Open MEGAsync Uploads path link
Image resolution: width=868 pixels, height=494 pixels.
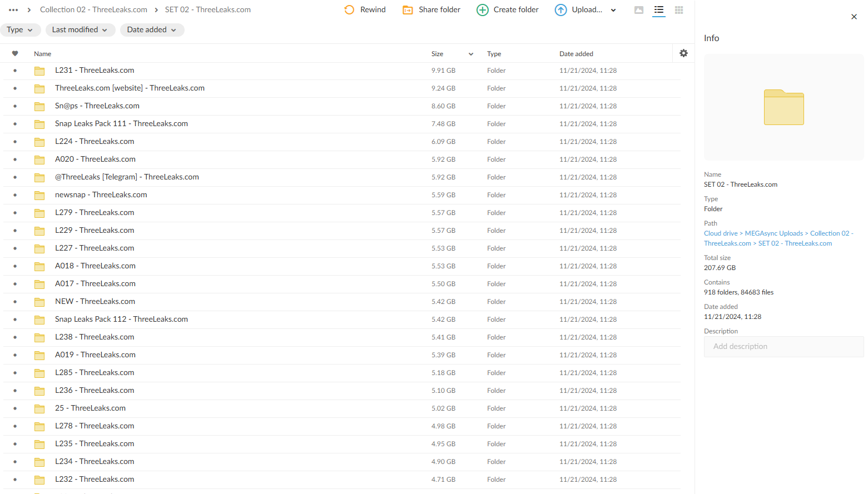pyautogui.click(x=773, y=233)
